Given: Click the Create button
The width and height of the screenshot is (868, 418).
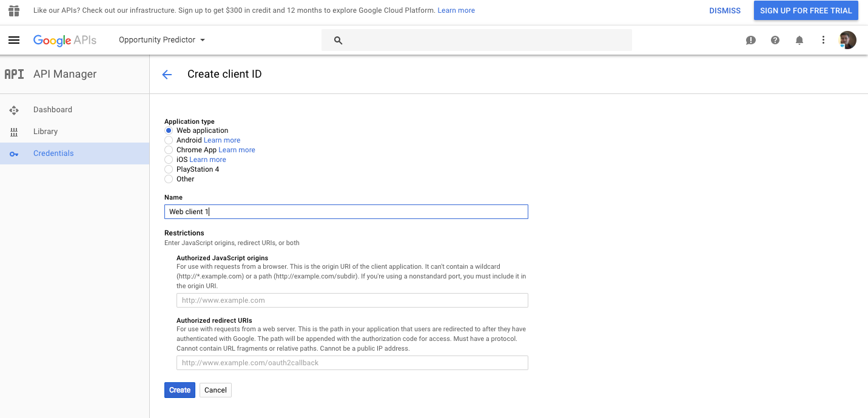Looking at the screenshot, I should point(180,390).
